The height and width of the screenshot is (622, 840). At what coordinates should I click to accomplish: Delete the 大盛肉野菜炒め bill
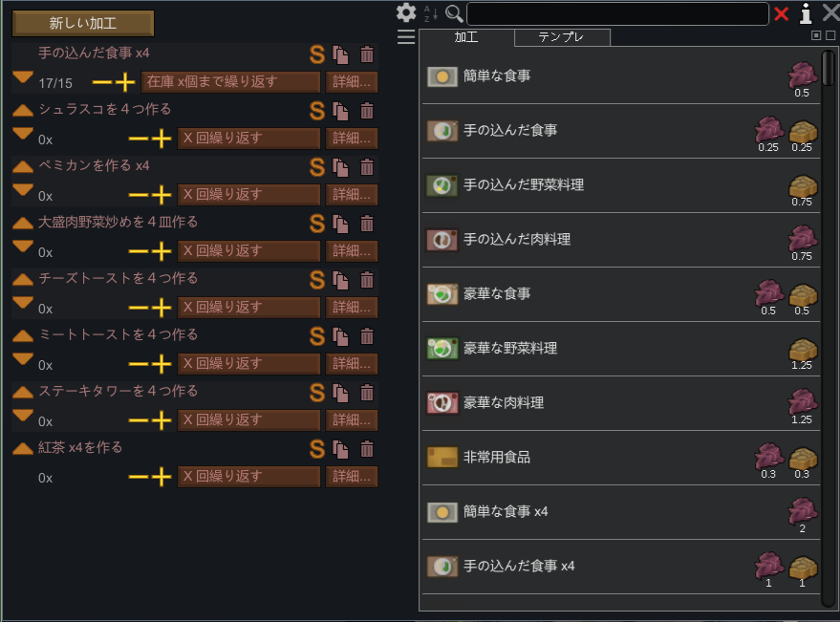pyautogui.click(x=367, y=224)
